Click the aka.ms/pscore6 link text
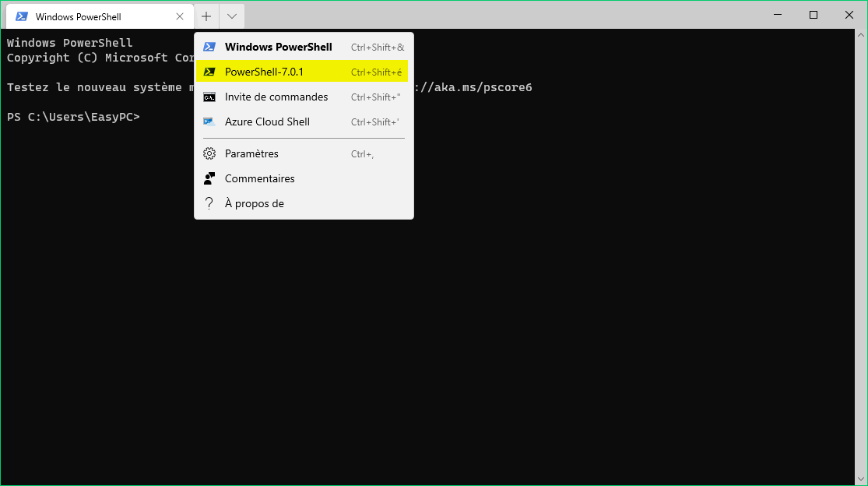 pos(483,87)
